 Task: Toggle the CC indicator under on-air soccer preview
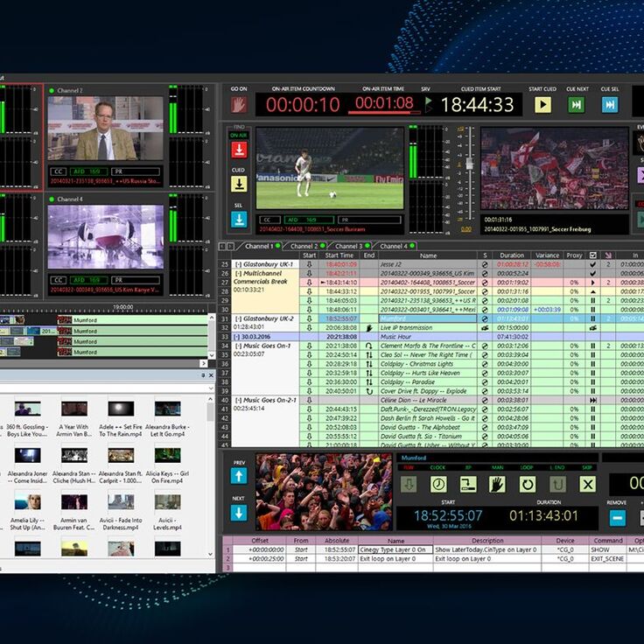pos(269,220)
